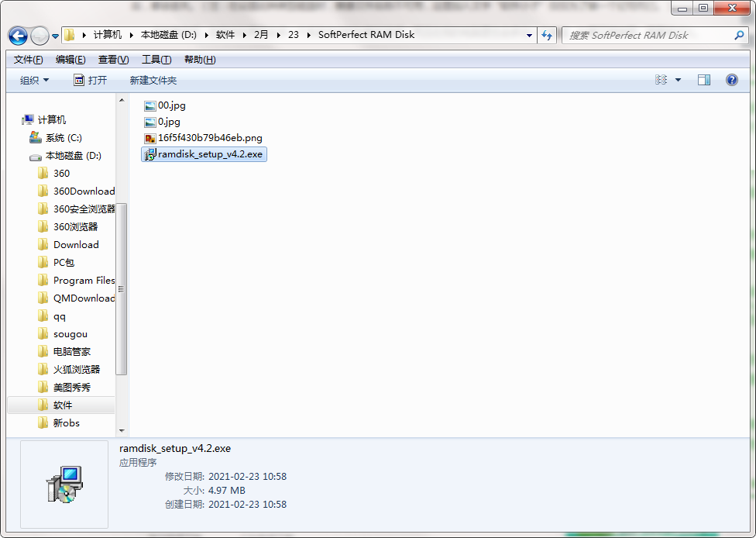Screen dimensions: 756x538
Task: Click icon of 0.jpg file
Action: tap(150, 122)
